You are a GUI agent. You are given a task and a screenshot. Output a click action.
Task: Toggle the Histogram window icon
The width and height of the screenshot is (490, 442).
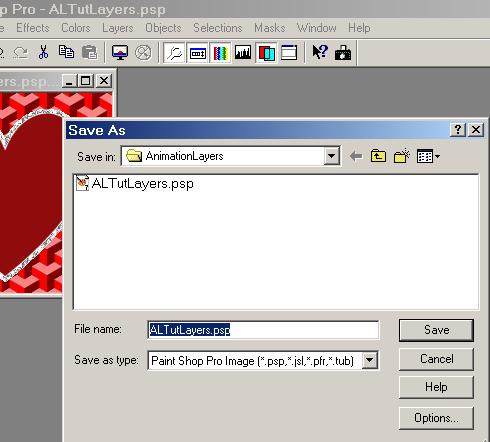[x=243, y=52]
